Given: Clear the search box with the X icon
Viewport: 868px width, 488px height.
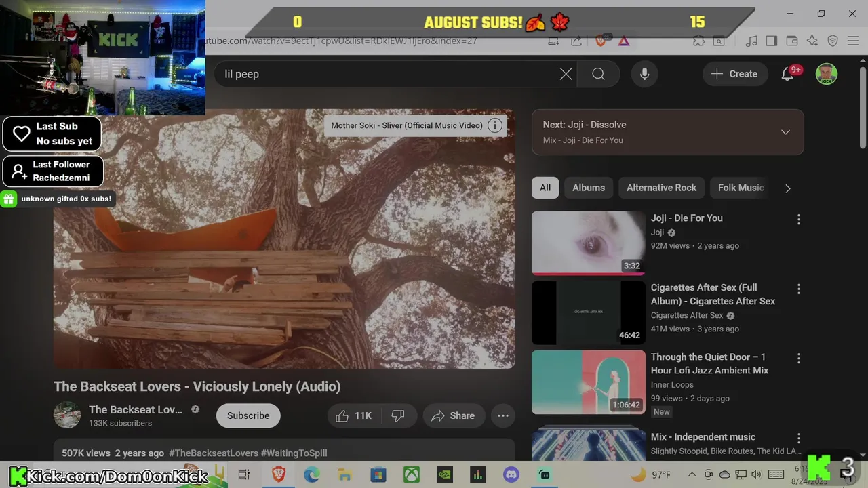Looking at the screenshot, I should coord(566,74).
